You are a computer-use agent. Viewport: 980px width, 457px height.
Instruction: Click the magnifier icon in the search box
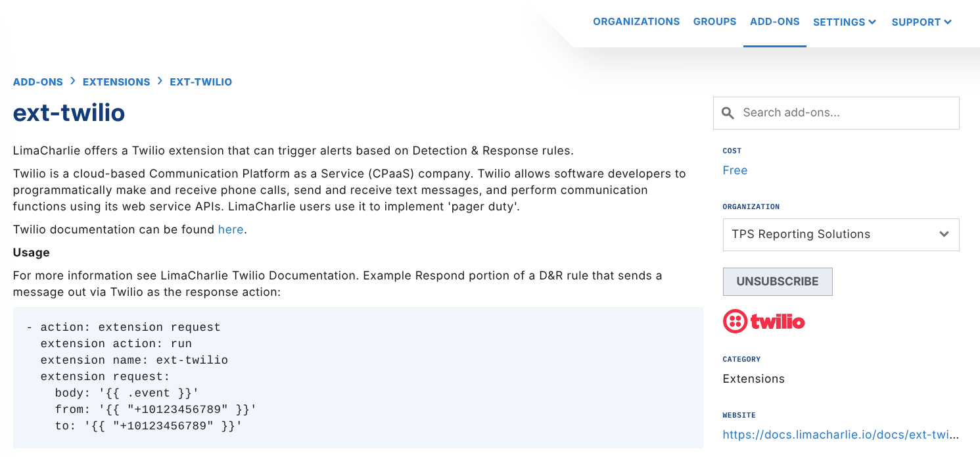point(728,113)
